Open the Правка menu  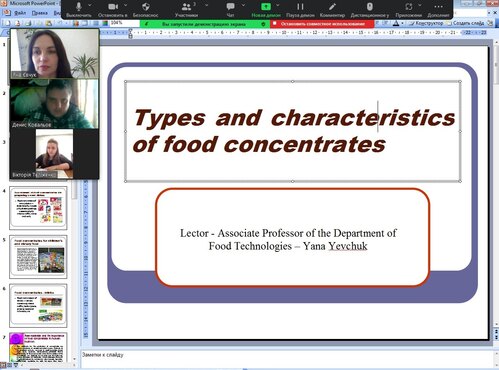[40, 13]
